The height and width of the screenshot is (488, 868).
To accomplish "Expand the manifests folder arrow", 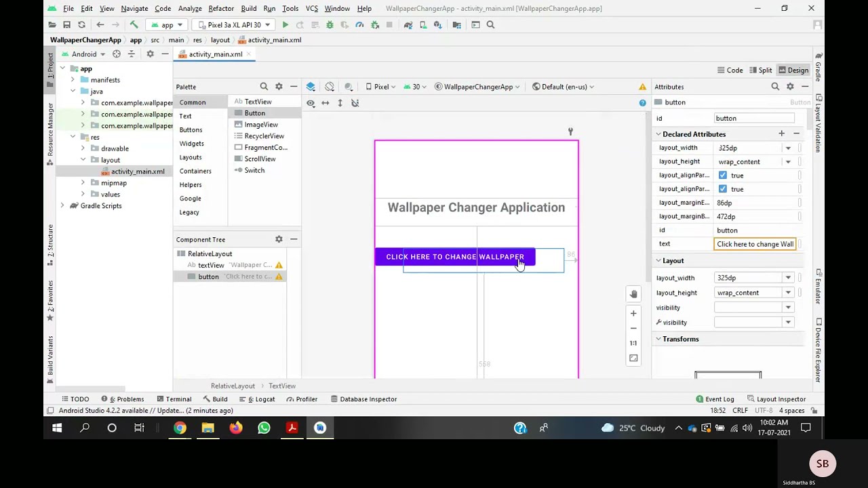I will (x=73, y=80).
